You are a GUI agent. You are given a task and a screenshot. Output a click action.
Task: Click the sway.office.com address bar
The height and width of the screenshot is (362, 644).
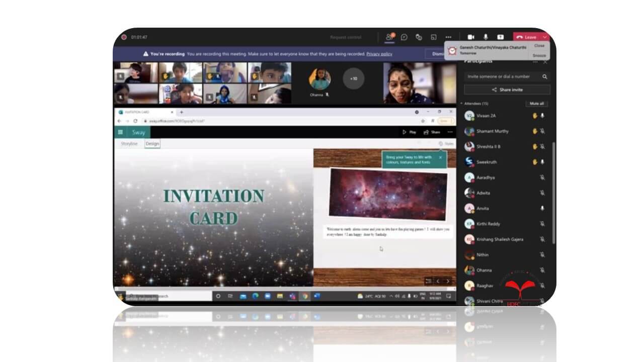point(282,121)
